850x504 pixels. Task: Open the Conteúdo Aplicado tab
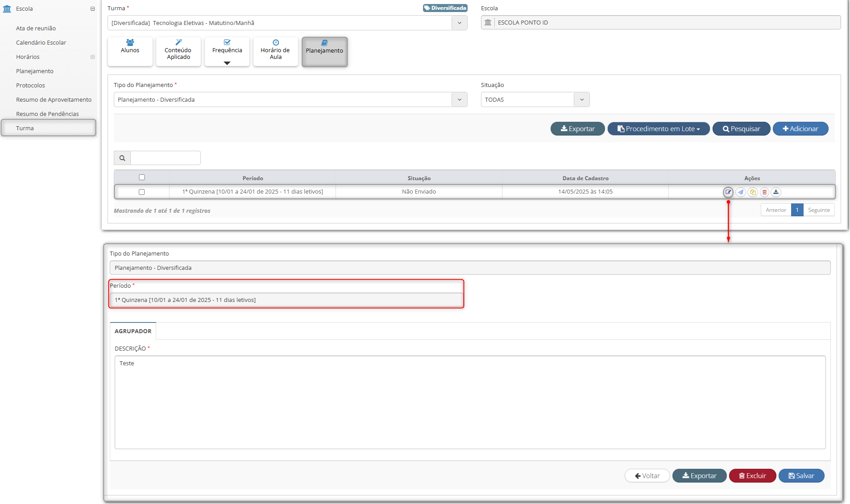[178, 51]
